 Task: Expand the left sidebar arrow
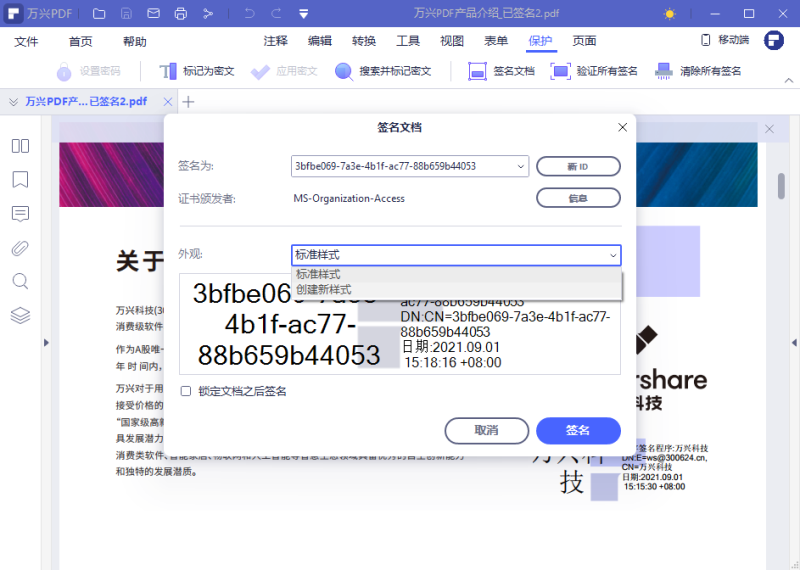click(46, 342)
